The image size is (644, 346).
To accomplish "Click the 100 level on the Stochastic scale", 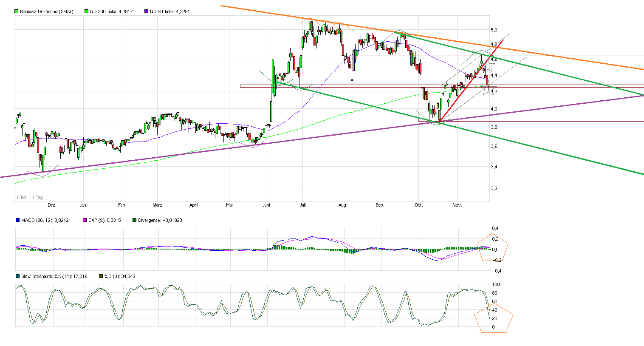I will tap(496, 284).
